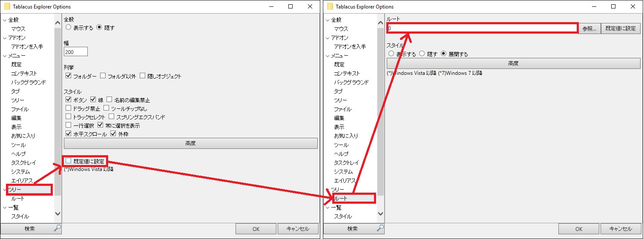Toggle the ボタン style checkbox
This screenshot has width=644, height=239.
(x=68, y=100)
